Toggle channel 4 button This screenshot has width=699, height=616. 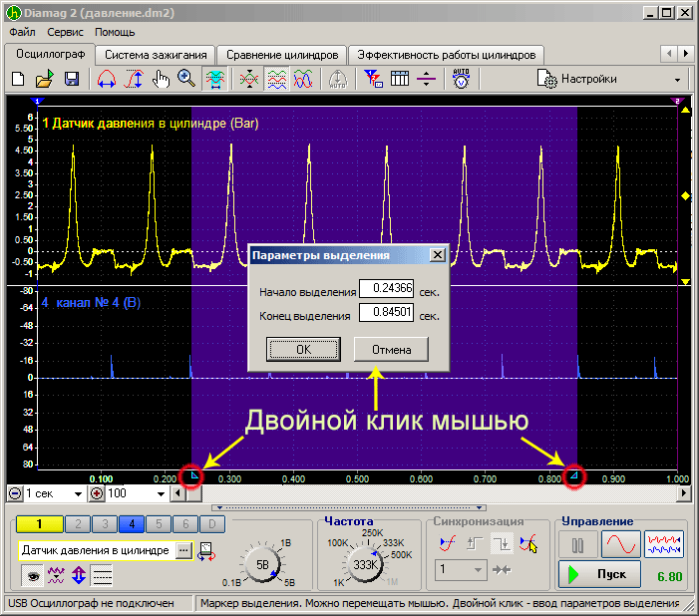pos(132,524)
